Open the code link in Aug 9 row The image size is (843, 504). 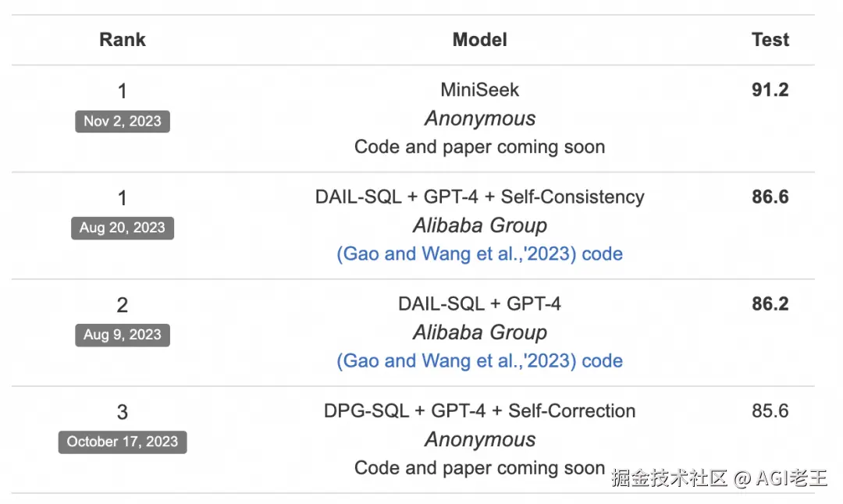tap(602, 360)
